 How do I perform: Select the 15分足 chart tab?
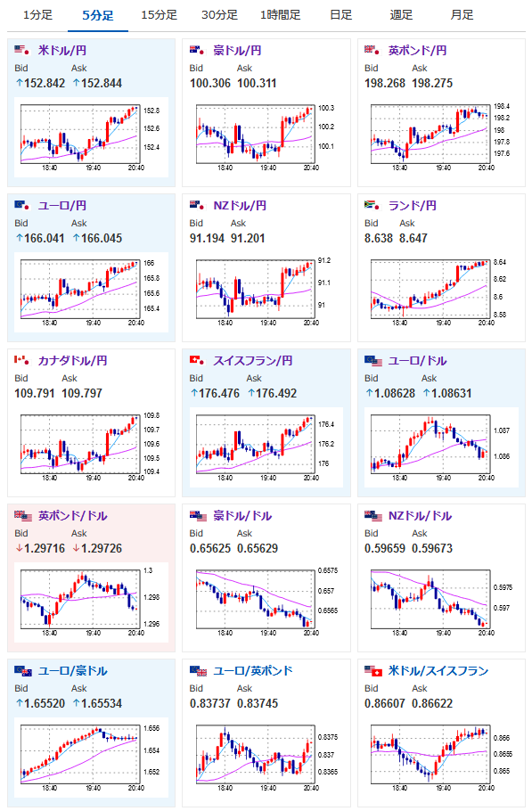(159, 15)
